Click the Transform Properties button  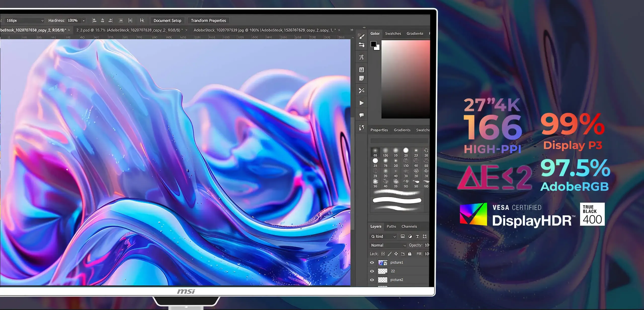[x=208, y=21]
